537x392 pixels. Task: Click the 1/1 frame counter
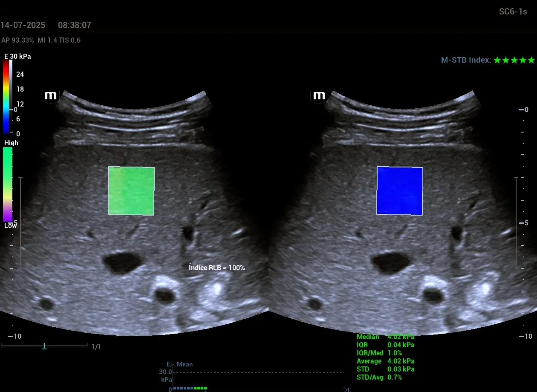[x=96, y=347]
